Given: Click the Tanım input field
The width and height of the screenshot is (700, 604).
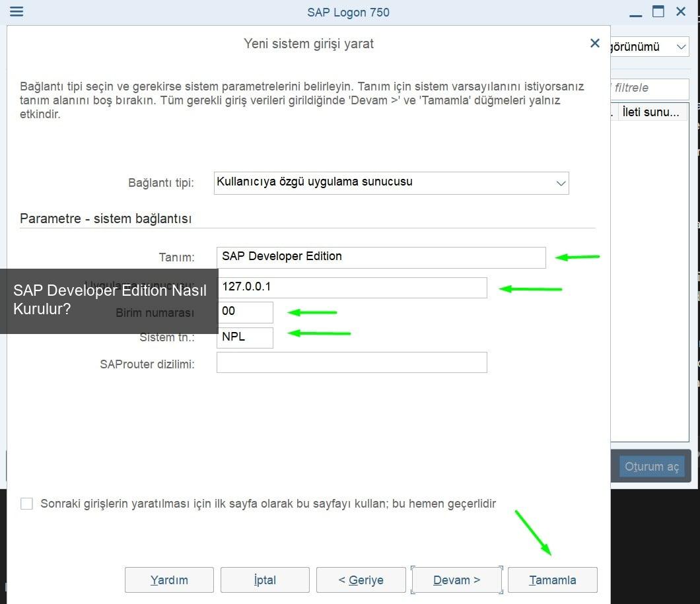Looking at the screenshot, I should 380,257.
